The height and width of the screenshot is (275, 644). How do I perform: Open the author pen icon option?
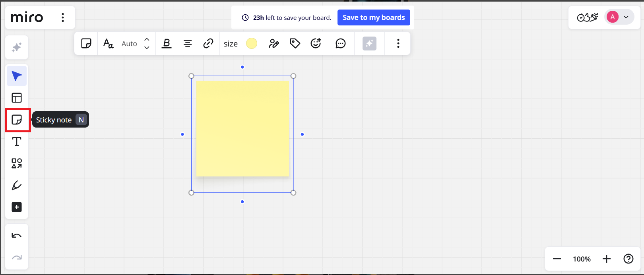274,43
